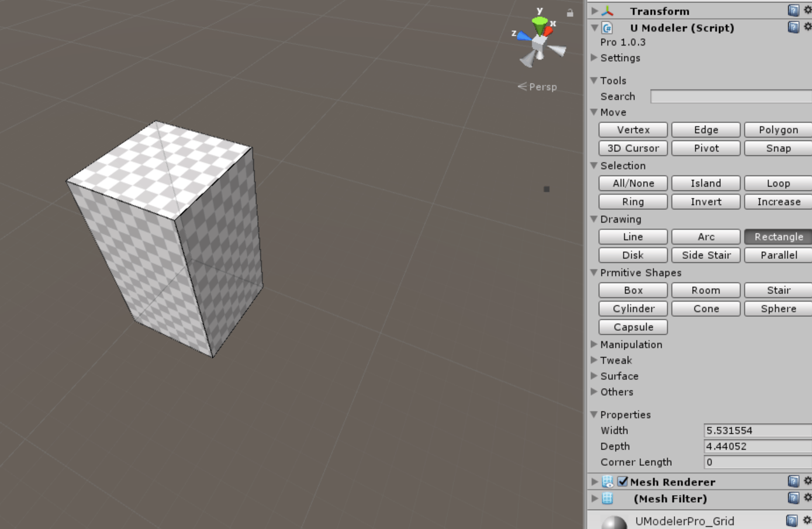Click the UModelerPro_Grid material preview sphere
This screenshot has height=529, width=812.
(x=610, y=520)
